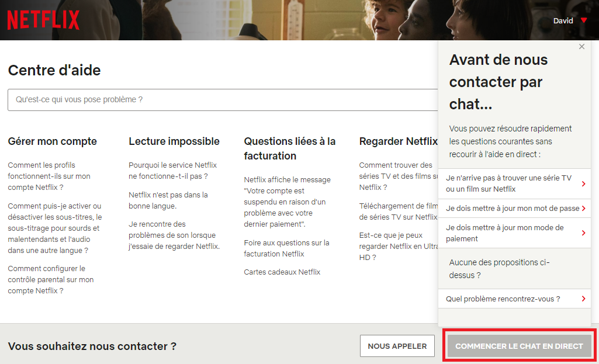Click the Nous appeler button
Image resolution: width=599 pixels, height=364 pixels.
pos(397,346)
